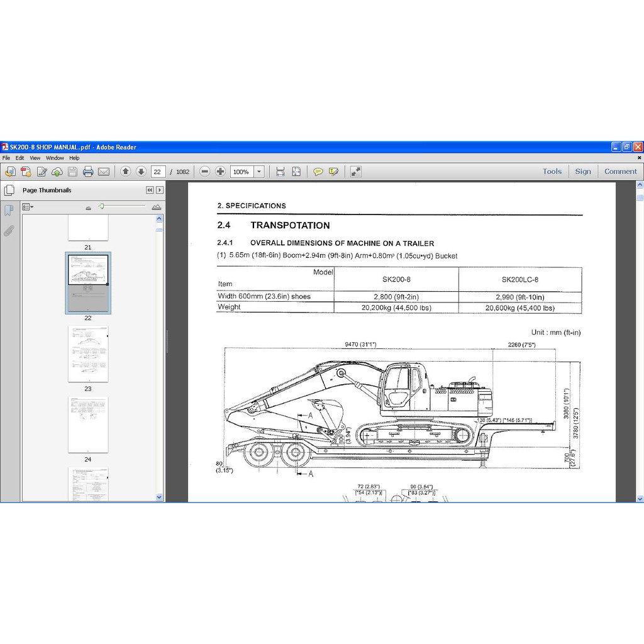Collapse the Page Thumbnails navigation pane
Image resolution: width=644 pixels, height=644 pixels.
[150, 190]
